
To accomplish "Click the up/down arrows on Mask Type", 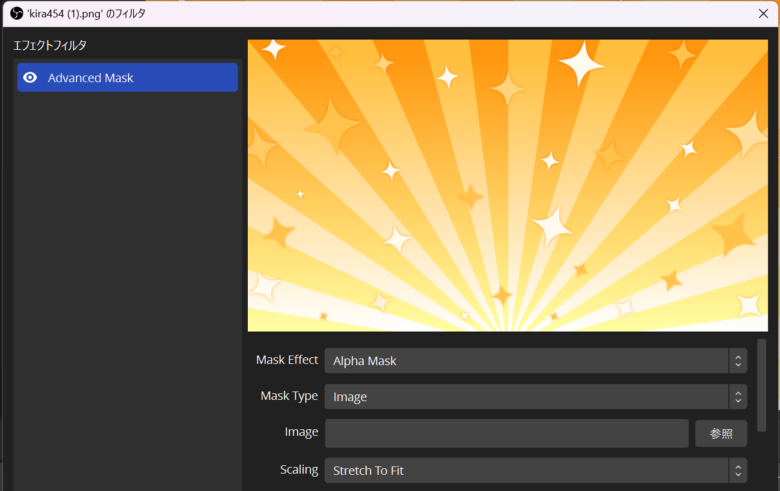I will pos(738,397).
